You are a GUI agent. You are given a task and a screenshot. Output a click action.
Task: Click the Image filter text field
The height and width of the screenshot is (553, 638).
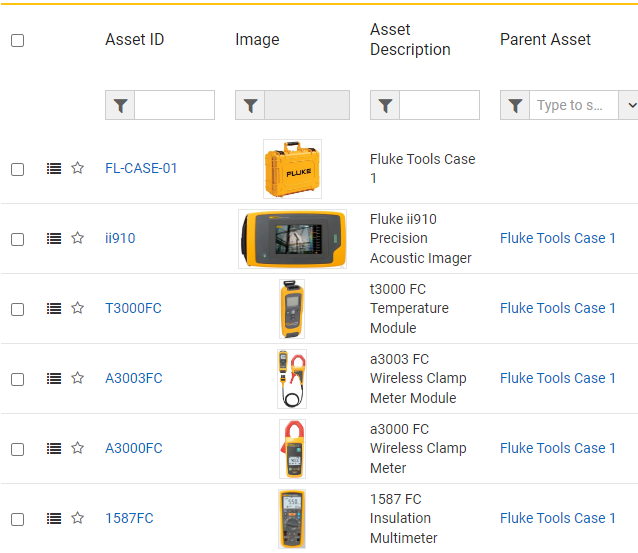point(307,105)
